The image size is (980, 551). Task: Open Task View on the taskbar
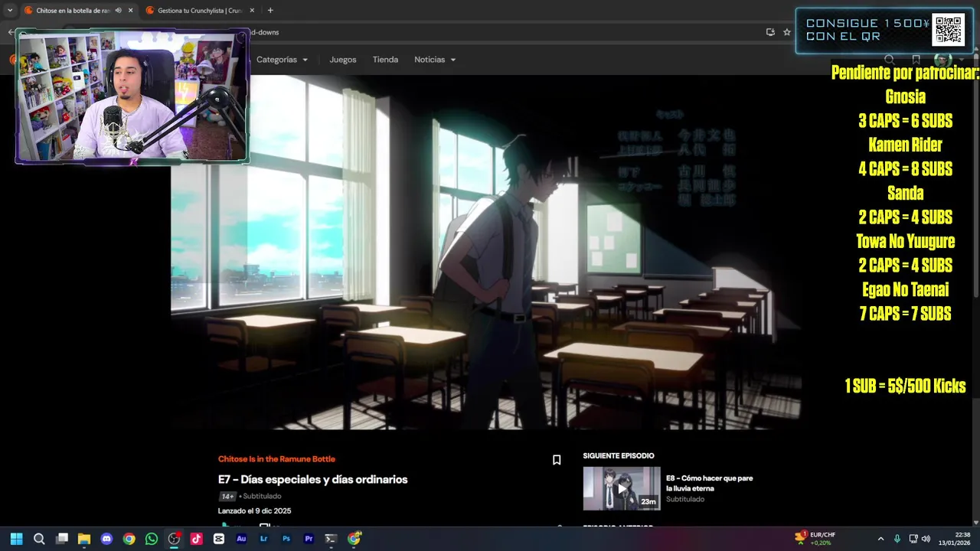coord(62,539)
